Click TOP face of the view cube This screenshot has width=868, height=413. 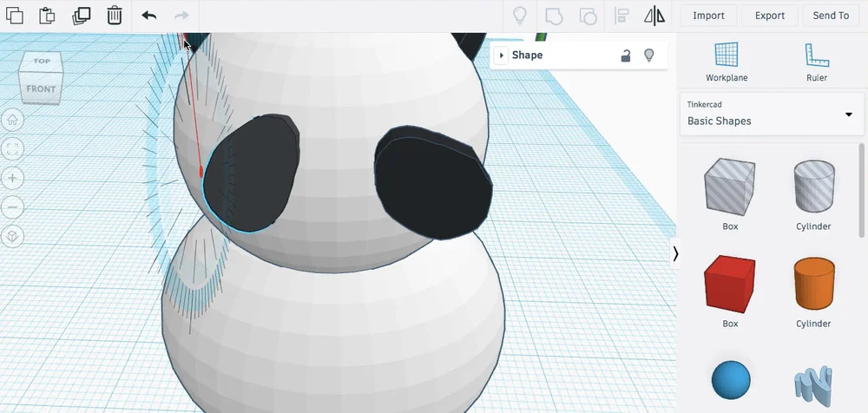tap(42, 61)
